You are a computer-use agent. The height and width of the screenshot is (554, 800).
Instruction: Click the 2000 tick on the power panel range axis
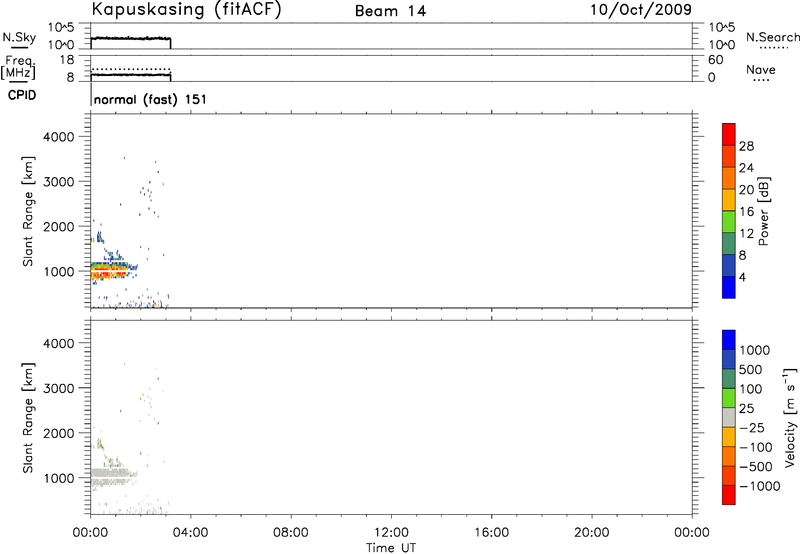[59, 226]
